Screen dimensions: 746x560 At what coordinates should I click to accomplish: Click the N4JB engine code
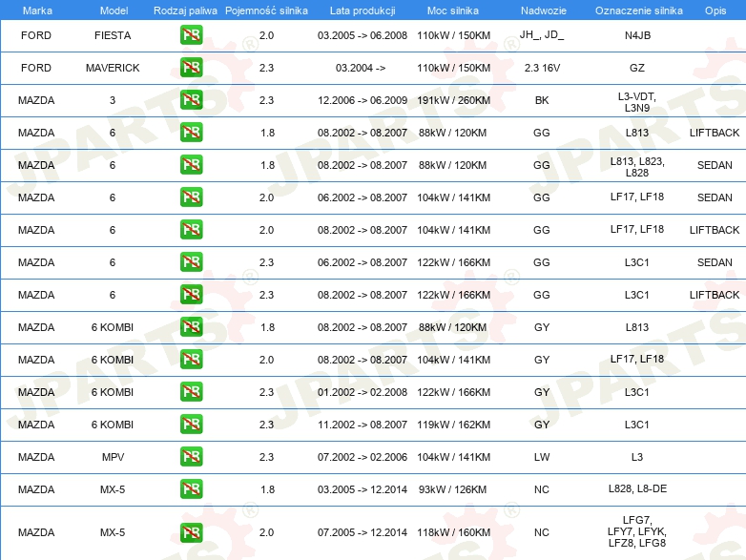(637, 35)
